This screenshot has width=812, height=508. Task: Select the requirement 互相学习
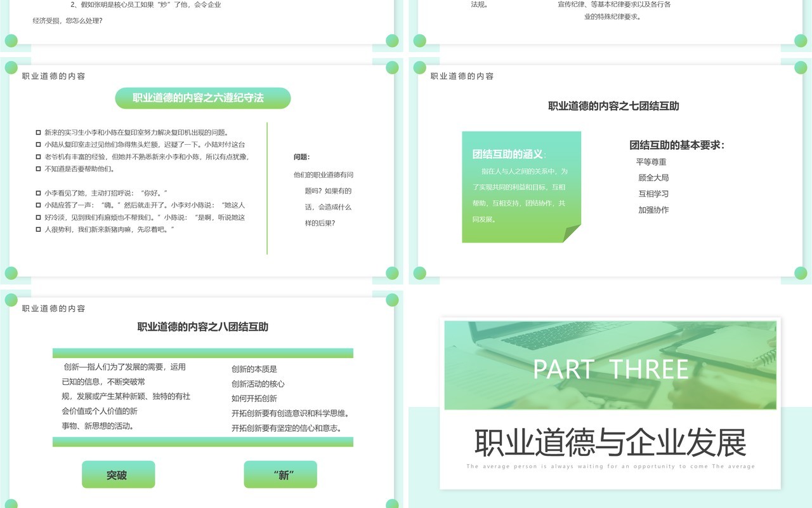click(x=653, y=194)
